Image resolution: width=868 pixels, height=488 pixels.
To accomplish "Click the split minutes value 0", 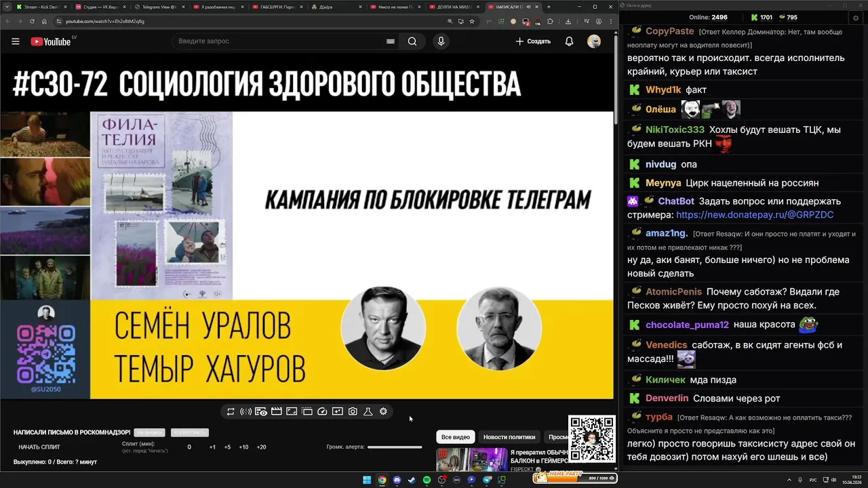I will pos(189,447).
